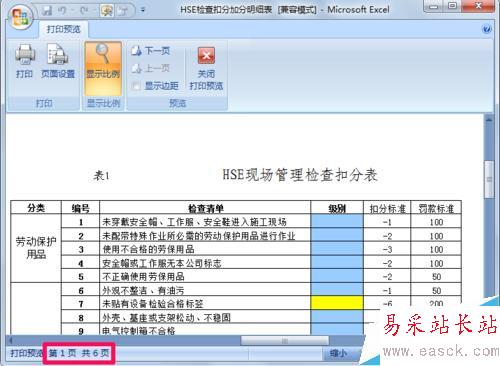Select the 打印预览 ribbon tab
500x366 pixels.
(64, 29)
